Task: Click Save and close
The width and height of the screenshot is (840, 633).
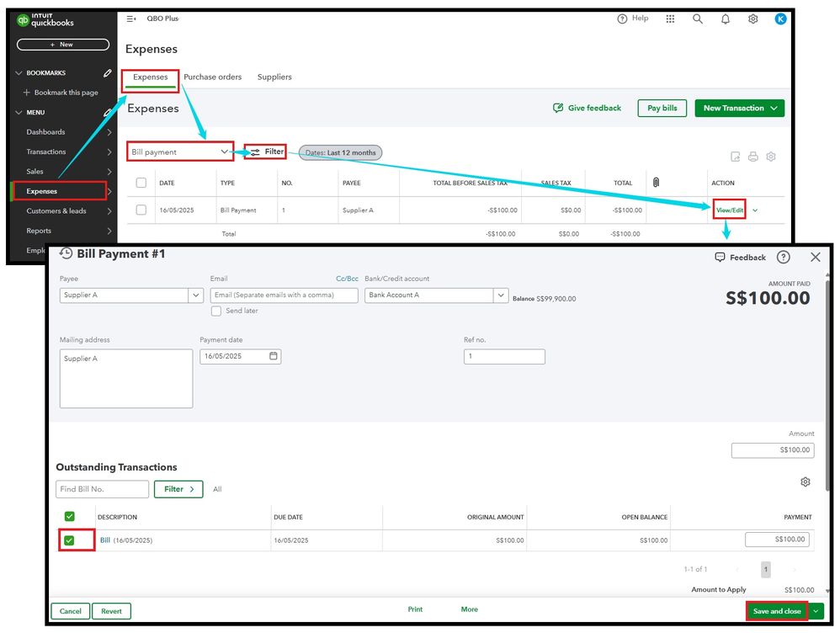Action: tap(777, 611)
